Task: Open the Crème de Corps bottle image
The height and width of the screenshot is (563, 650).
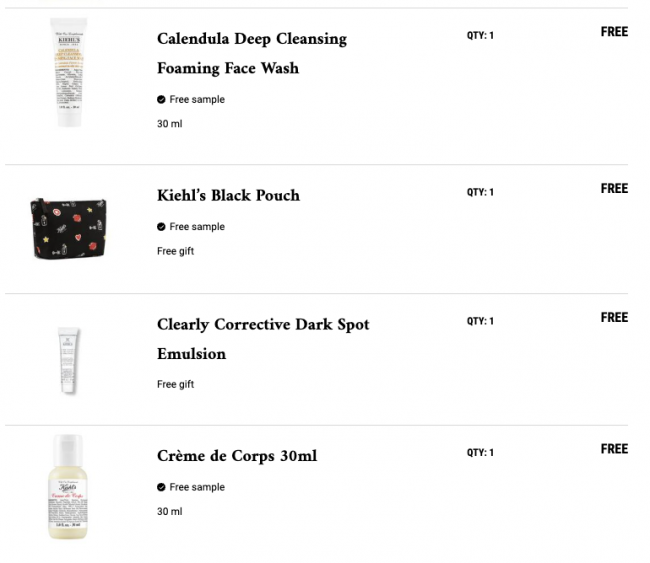Action: 68,487
